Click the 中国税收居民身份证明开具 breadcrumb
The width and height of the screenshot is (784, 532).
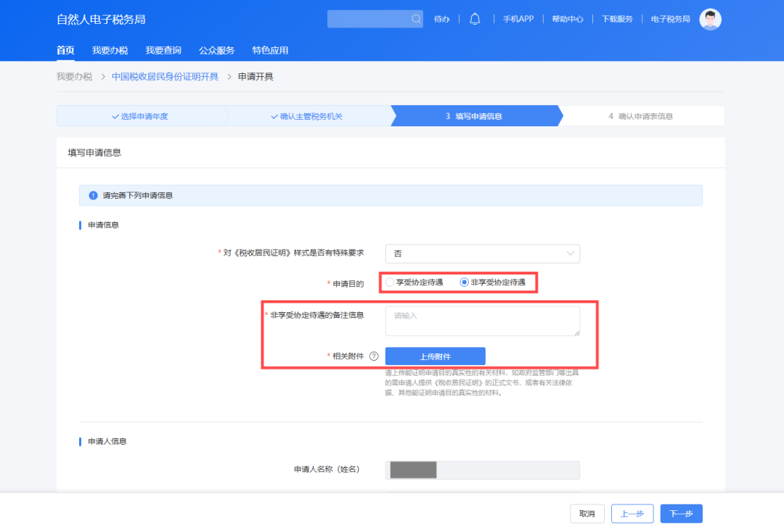[165, 76]
